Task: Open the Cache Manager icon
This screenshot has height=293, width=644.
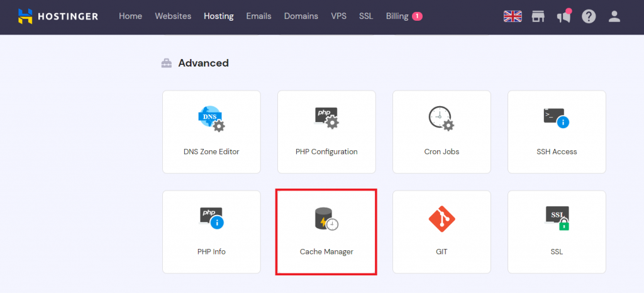Action: [x=326, y=218]
